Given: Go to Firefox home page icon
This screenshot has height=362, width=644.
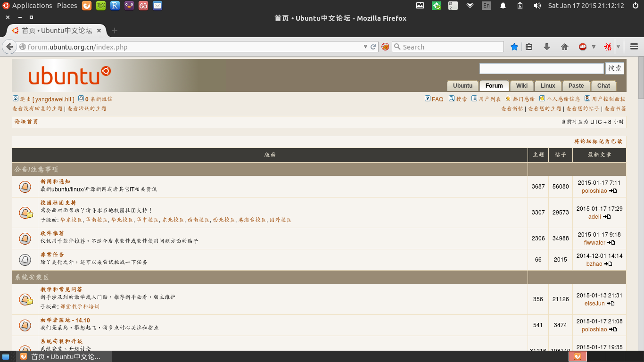Looking at the screenshot, I should [x=565, y=47].
